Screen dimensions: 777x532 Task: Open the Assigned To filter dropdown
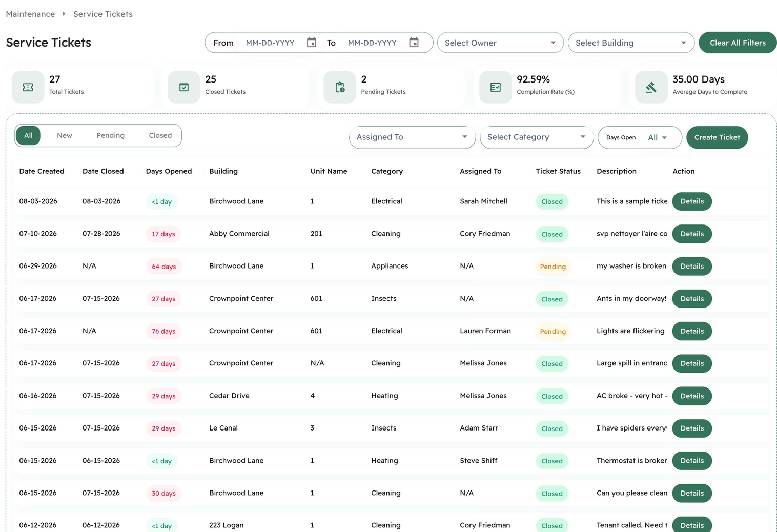pos(412,137)
